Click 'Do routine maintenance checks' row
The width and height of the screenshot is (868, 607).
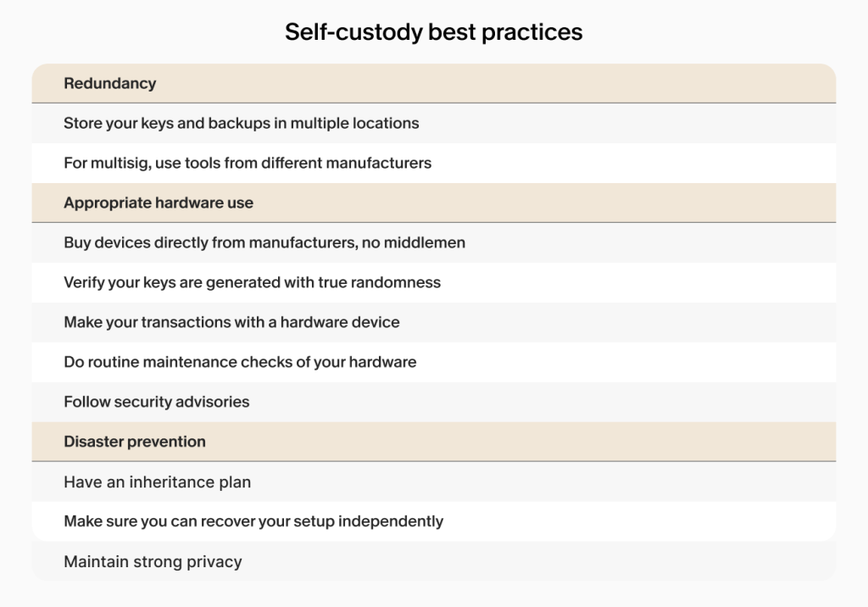coord(433,362)
